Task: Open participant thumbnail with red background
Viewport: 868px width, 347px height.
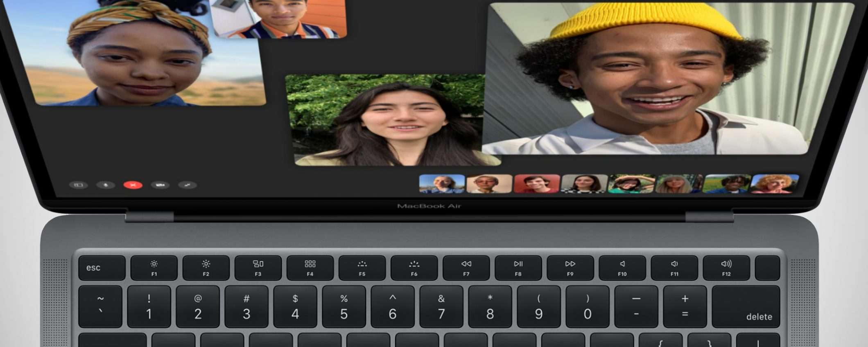Action: tap(536, 184)
